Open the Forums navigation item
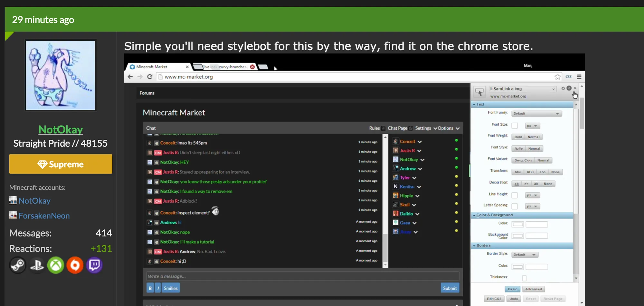 click(x=147, y=93)
